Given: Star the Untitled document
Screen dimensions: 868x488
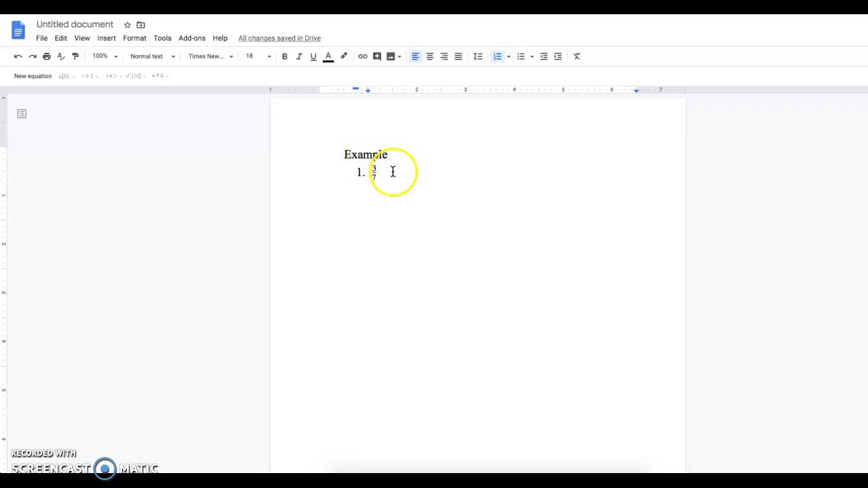Looking at the screenshot, I should coord(127,25).
